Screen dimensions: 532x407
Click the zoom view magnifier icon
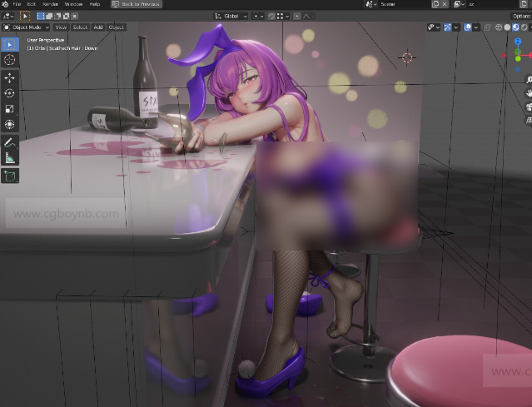point(529,79)
